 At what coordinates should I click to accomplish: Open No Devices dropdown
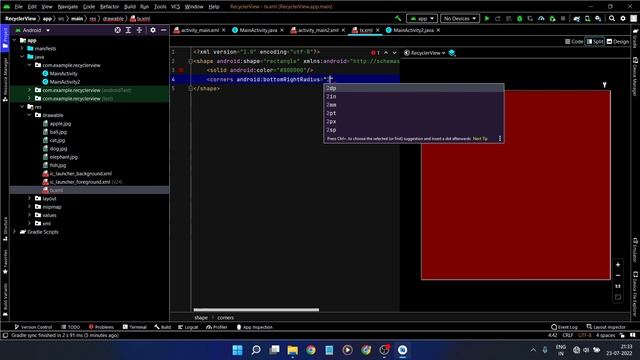pos(460,18)
